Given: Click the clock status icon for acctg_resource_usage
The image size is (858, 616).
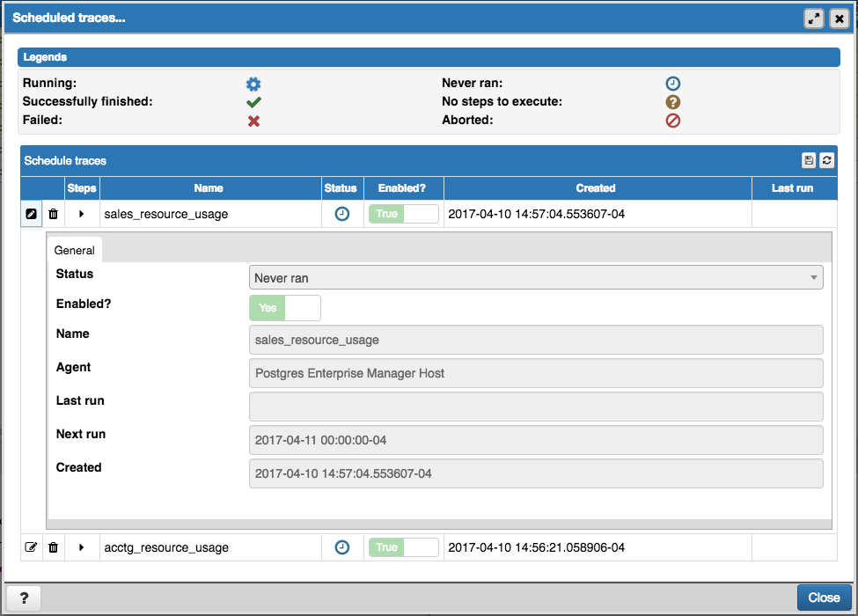Looking at the screenshot, I should [x=342, y=547].
